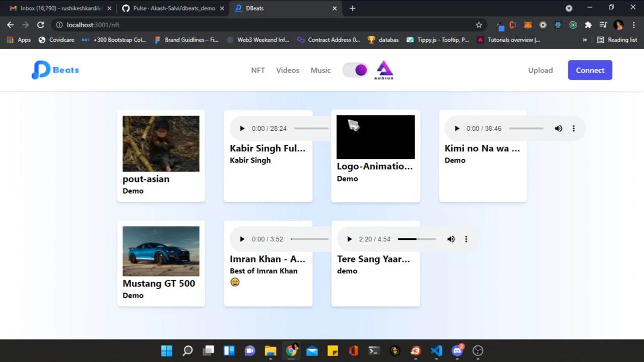Image resolution: width=644 pixels, height=362 pixels.
Task: Open the Mail app on the taskbar
Action: click(x=312, y=350)
